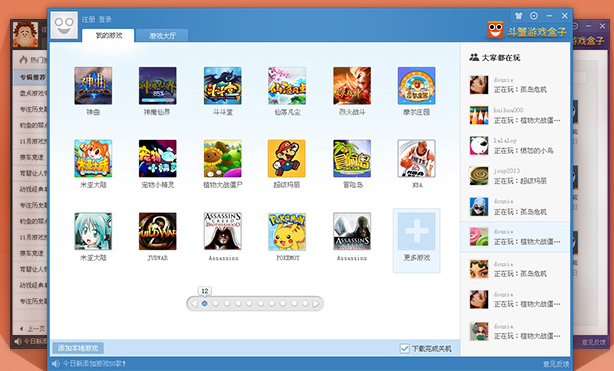Click 上一页 in the left back window
The image size is (614, 371).
pyautogui.click(x=33, y=329)
